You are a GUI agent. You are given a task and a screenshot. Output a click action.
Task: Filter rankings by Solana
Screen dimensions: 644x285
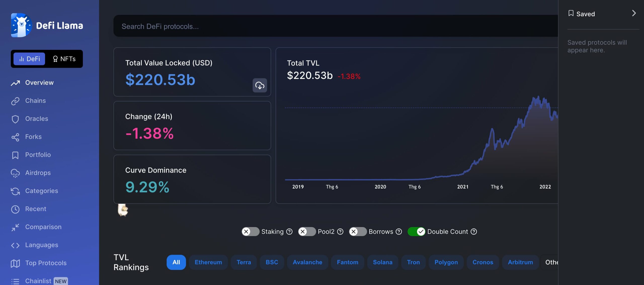click(383, 262)
